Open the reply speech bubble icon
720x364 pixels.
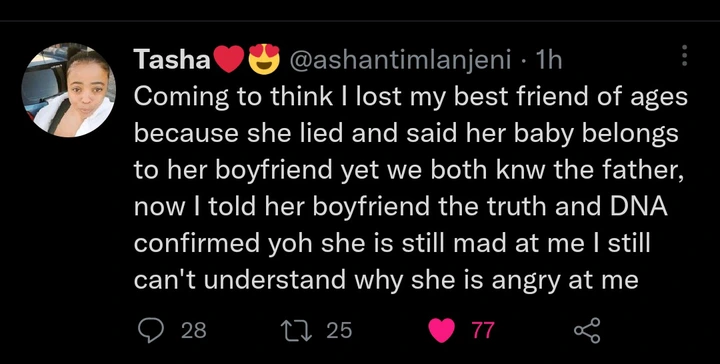click(x=151, y=330)
